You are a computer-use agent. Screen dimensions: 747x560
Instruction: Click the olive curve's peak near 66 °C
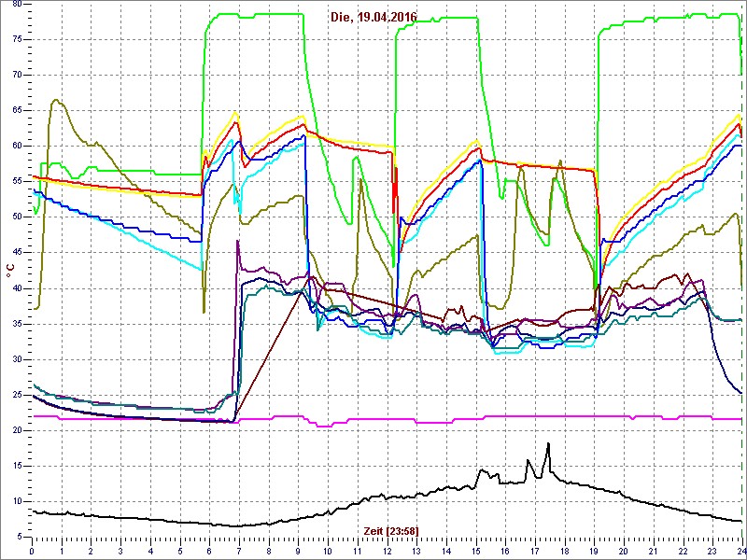point(56,100)
